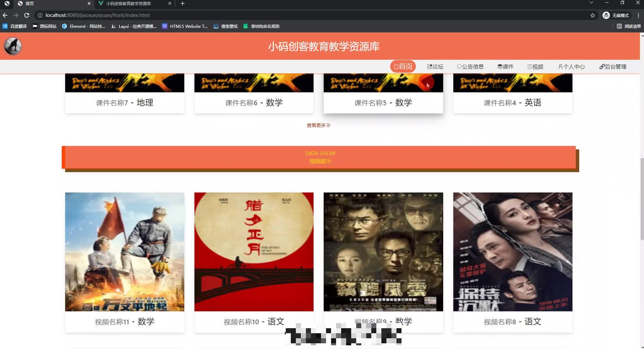
Task: Open the 万夫莫敌 movie poster for 视频名称11
Action: [124, 252]
